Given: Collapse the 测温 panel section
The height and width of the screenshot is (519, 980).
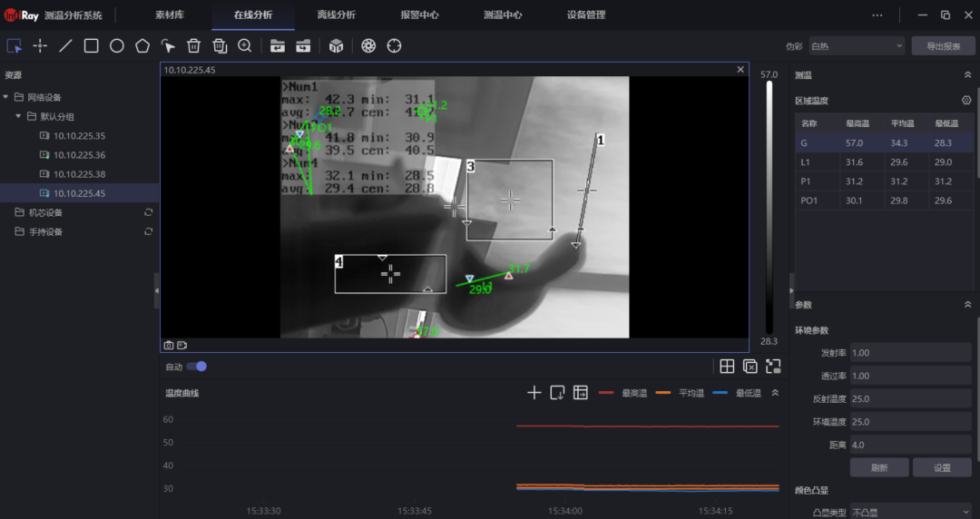Looking at the screenshot, I should point(967,75).
